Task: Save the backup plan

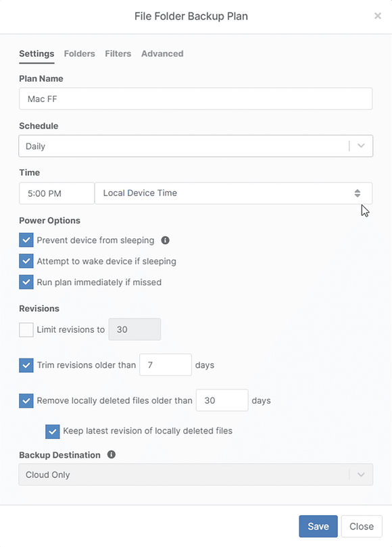Action: (318, 526)
